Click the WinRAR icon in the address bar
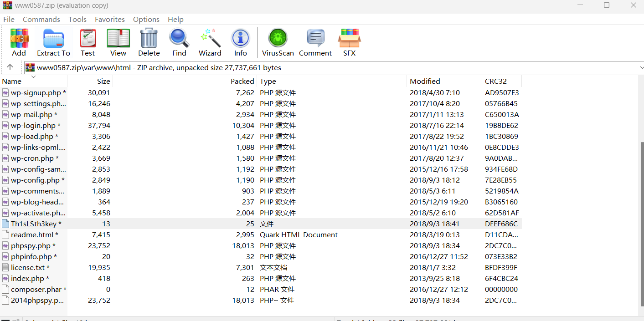 30,67
